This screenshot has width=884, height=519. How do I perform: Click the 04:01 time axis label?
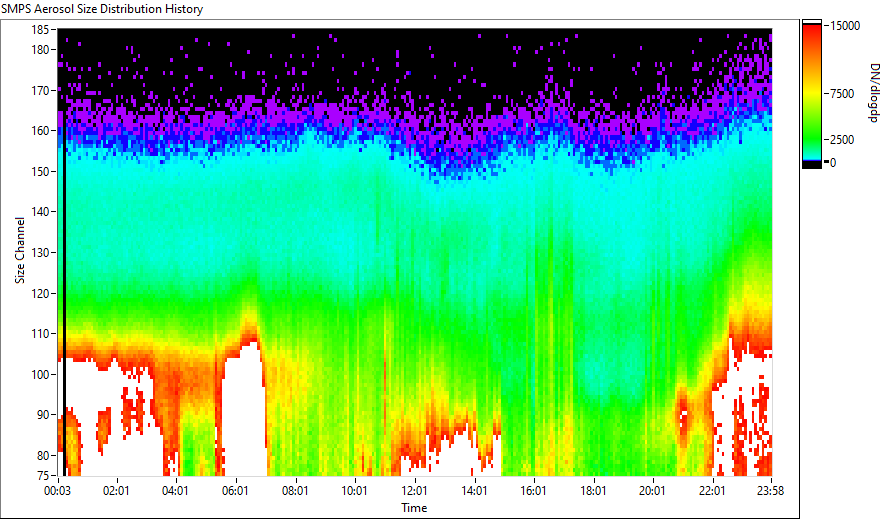click(x=175, y=491)
